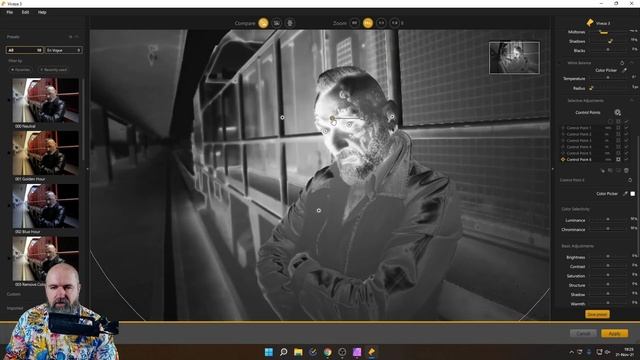The width and height of the screenshot is (640, 360).
Task: Expand the Imported presets section
Action: tap(15, 308)
